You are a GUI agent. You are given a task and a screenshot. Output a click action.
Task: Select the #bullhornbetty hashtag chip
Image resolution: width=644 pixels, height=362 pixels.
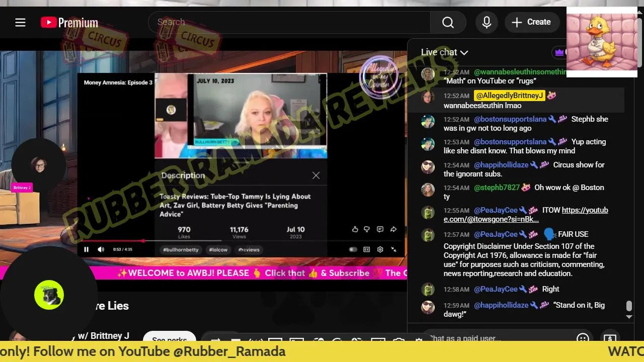[x=181, y=250]
